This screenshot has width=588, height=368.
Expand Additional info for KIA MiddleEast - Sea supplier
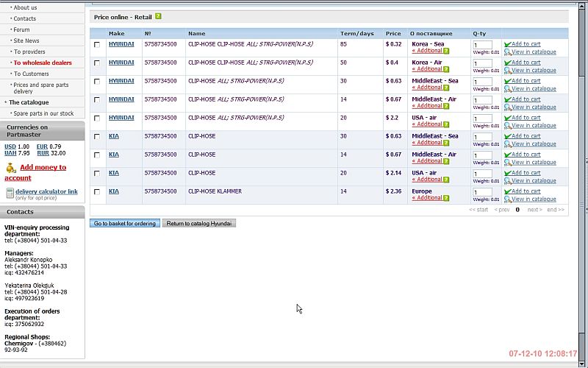427,143
